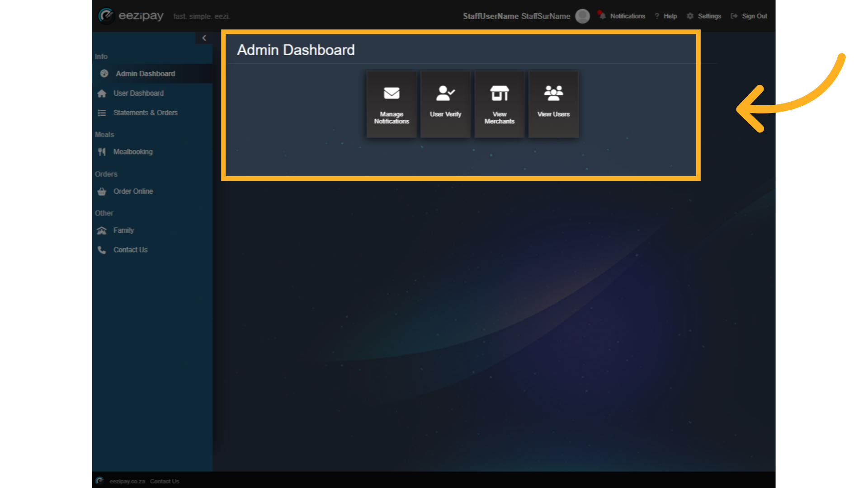Screen dimensions: 868x488
Task: Click the Other section label
Action: pyautogui.click(x=104, y=213)
